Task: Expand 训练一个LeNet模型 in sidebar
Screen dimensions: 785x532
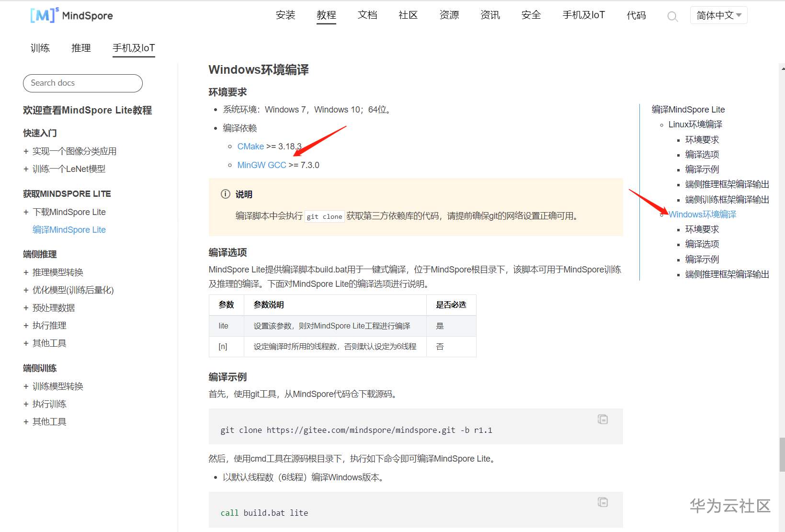Action: (26, 169)
